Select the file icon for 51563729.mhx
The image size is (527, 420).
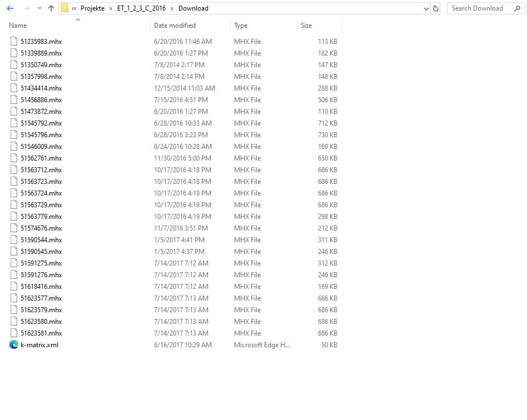point(14,204)
